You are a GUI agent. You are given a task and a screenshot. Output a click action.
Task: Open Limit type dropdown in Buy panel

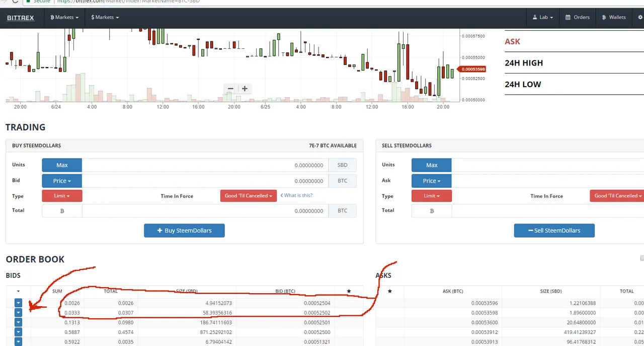tap(62, 196)
